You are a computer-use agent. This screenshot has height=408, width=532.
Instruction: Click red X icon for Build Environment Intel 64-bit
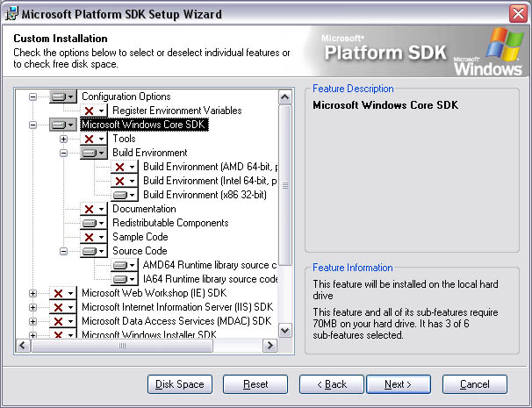click(125, 181)
